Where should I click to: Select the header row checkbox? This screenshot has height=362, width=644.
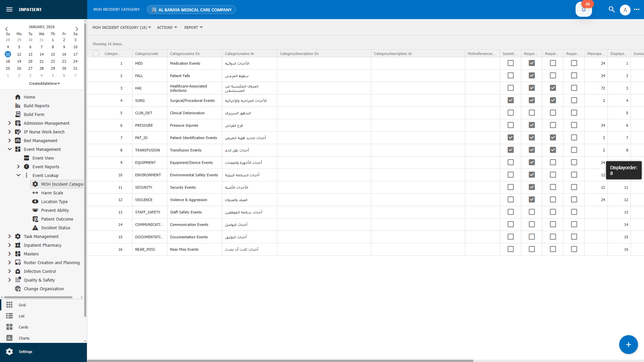pyautogui.click(x=96, y=53)
